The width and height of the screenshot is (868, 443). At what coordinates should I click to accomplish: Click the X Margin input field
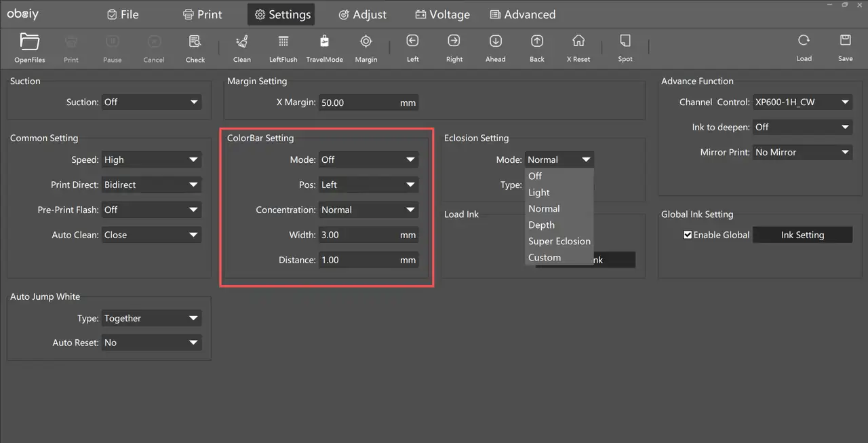pyautogui.click(x=368, y=103)
